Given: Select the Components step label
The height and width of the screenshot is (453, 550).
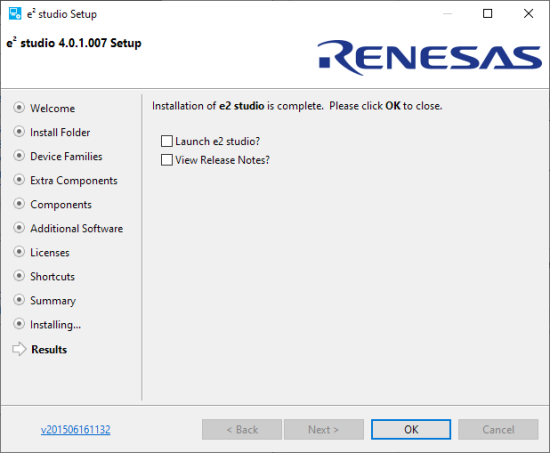Looking at the screenshot, I should click(61, 205).
